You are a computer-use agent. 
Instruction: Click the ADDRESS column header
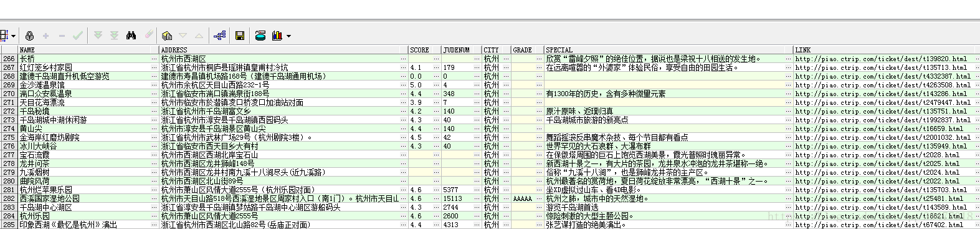(x=283, y=50)
